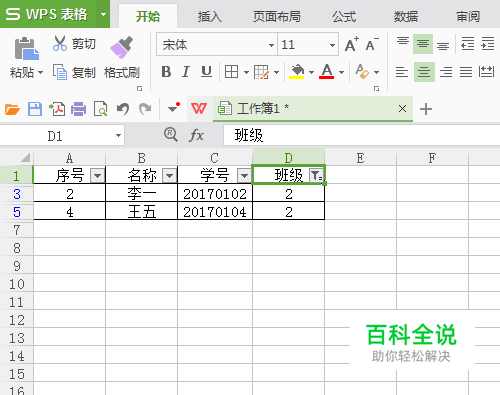Click the draw border pencil grid icon
The width and height of the screenshot is (500, 395).
click(261, 72)
